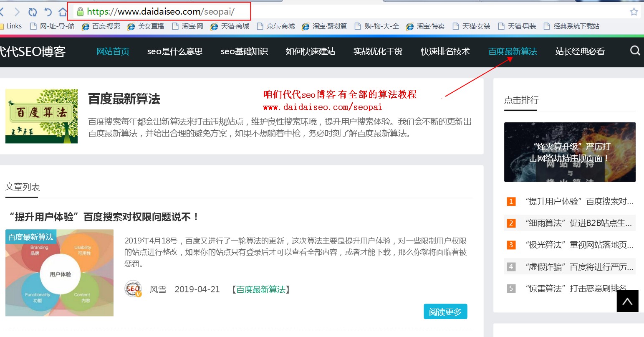Screen dimensions: 644x337
Task: Click the 【百度最新算法】 category tag link
Action: (261, 289)
